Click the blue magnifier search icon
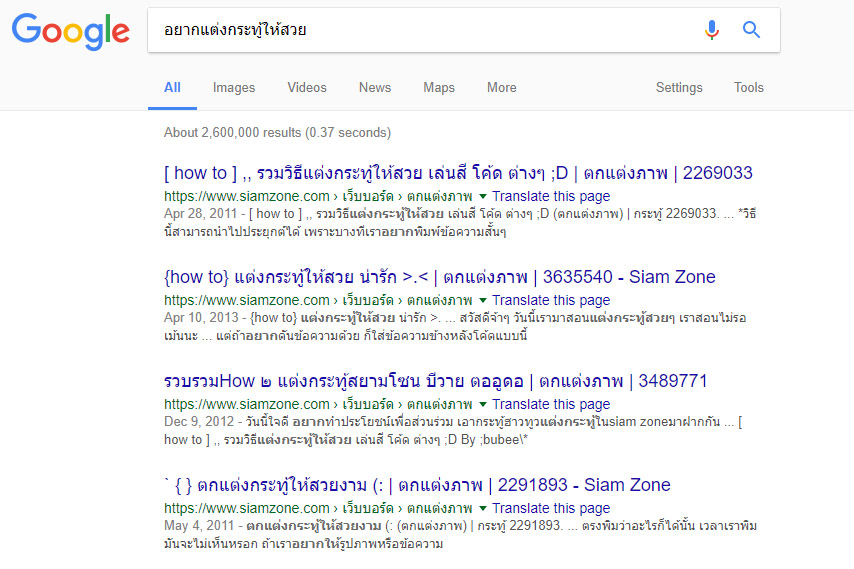 click(x=752, y=29)
